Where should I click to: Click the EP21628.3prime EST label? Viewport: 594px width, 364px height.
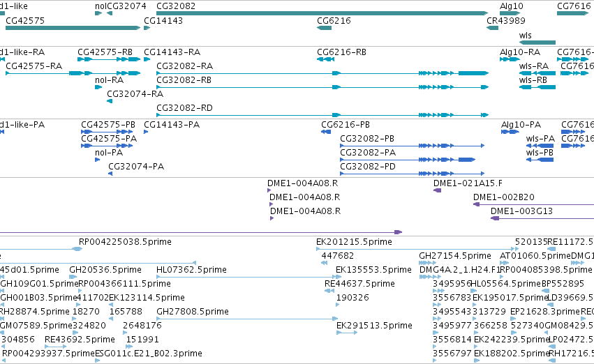545,312
